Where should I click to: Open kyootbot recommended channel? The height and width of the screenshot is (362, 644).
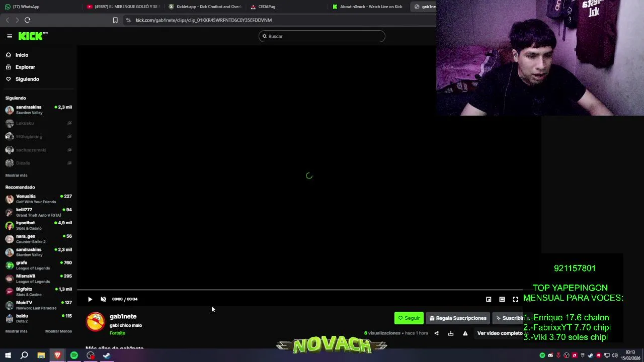pyautogui.click(x=38, y=225)
